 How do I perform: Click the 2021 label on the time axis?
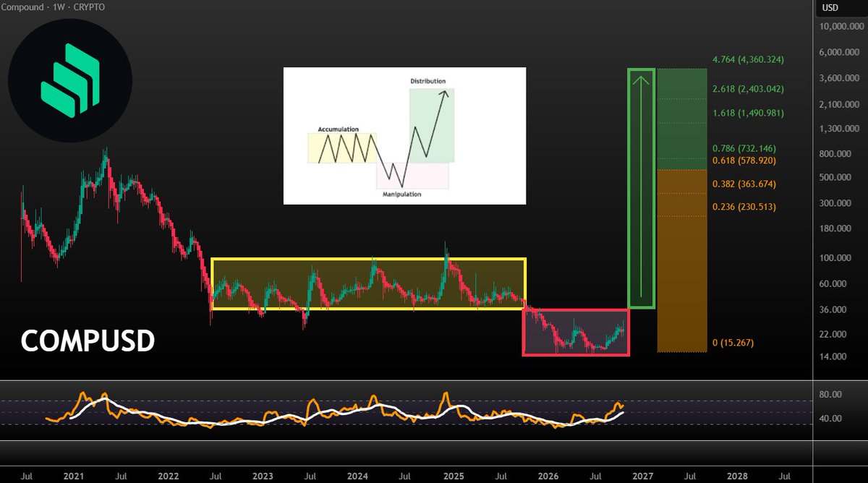tap(72, 477)
